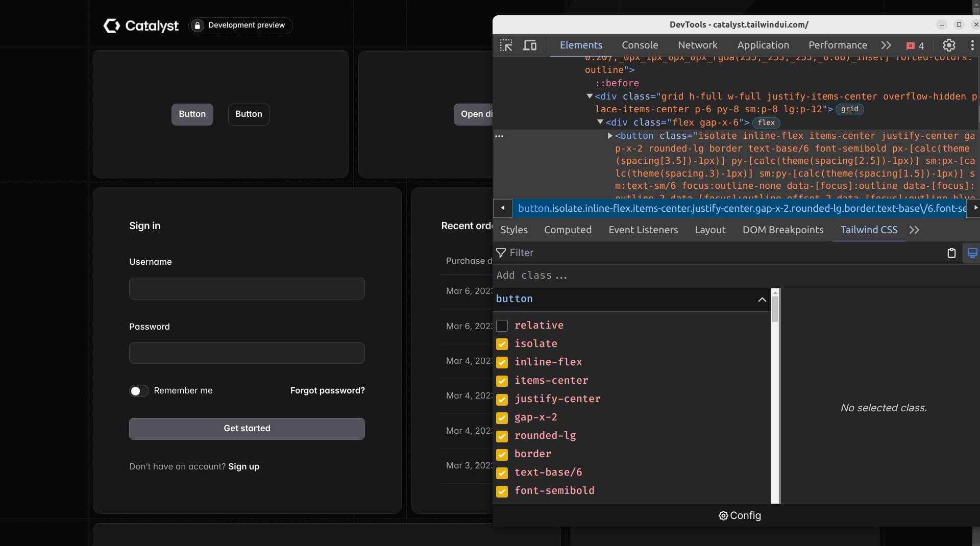The image size is (980, 546).
Task: Click the ellipsis beside the button node
Action: coord(499,136)
